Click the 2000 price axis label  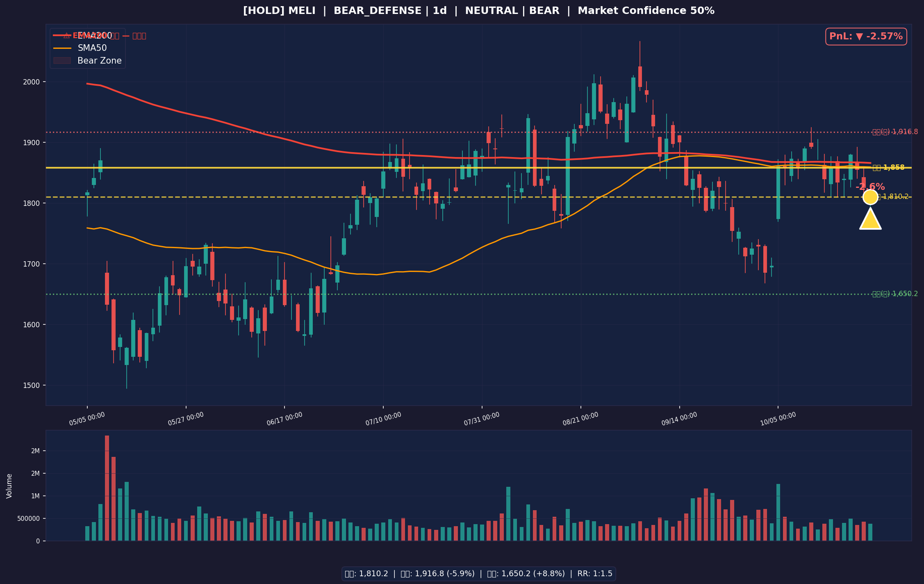(32, 82)
